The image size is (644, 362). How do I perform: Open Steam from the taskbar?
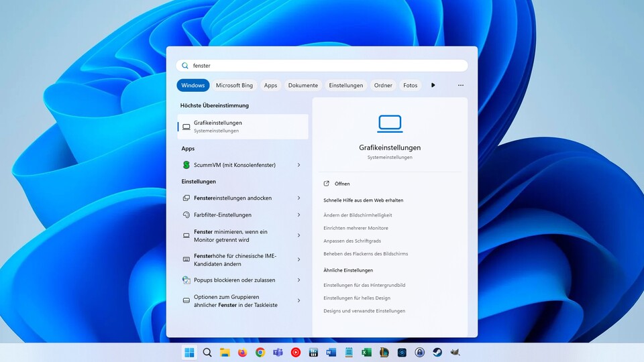coord(437,353)
